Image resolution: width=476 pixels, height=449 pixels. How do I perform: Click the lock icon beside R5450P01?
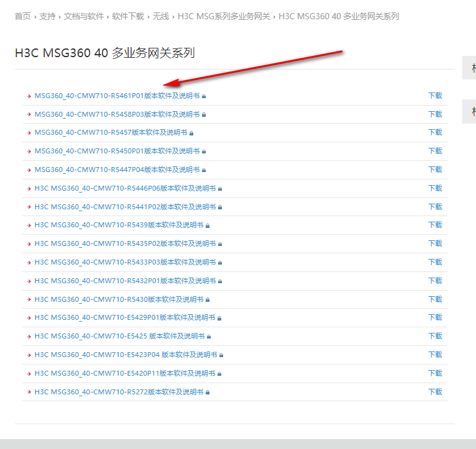click(204, 152)
